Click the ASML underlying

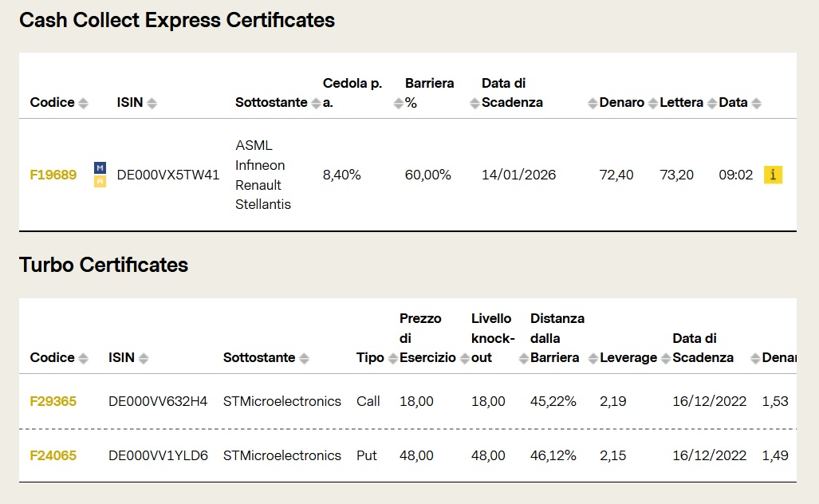tap(254, 145)
